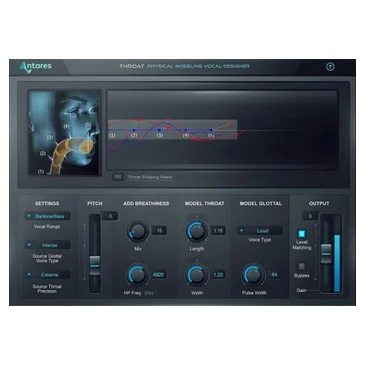365x365 pixels.
Task: Click throat point (4) in the graph
Action: click(x=185, y=130)
